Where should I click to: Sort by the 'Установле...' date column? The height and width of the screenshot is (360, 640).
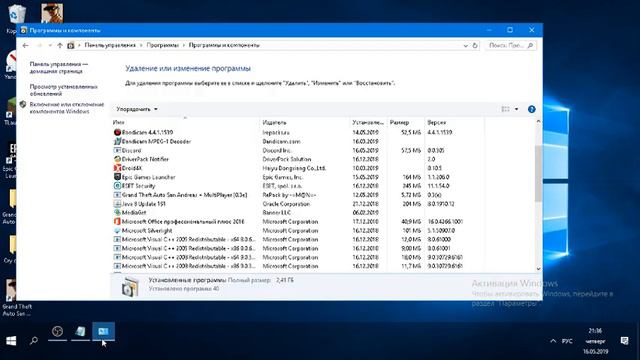(x=368, y=122)
